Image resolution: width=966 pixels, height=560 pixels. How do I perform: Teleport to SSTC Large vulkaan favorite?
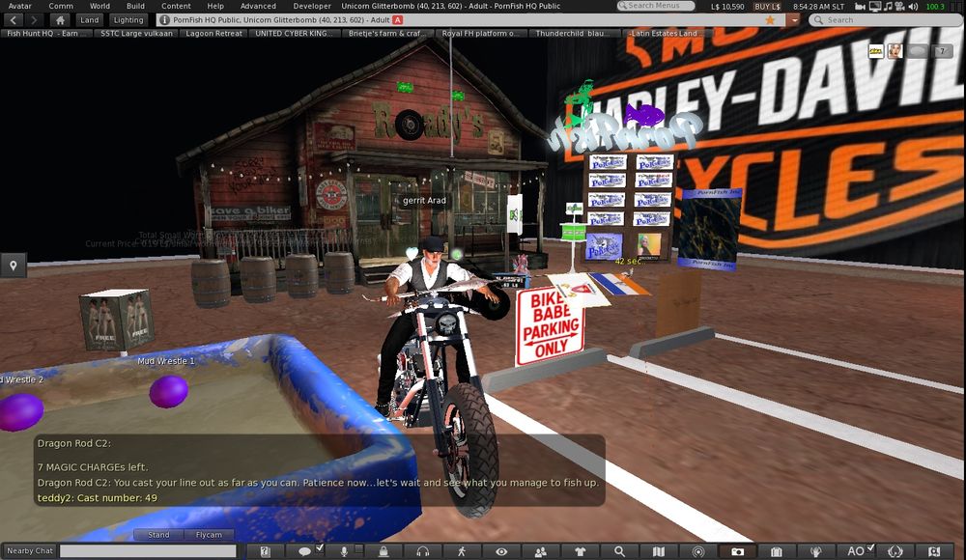click(x=137, y=33)
